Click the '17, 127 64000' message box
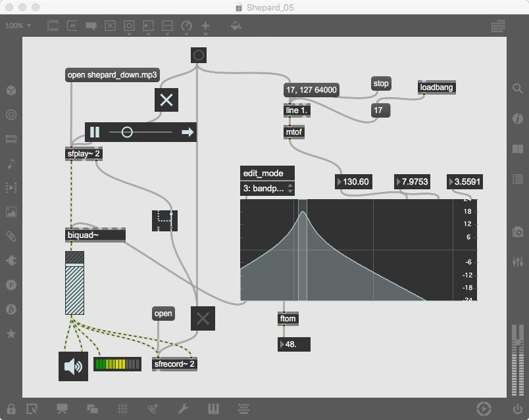The height and width of the screenshot is (420, 529). tap(311, 90)
